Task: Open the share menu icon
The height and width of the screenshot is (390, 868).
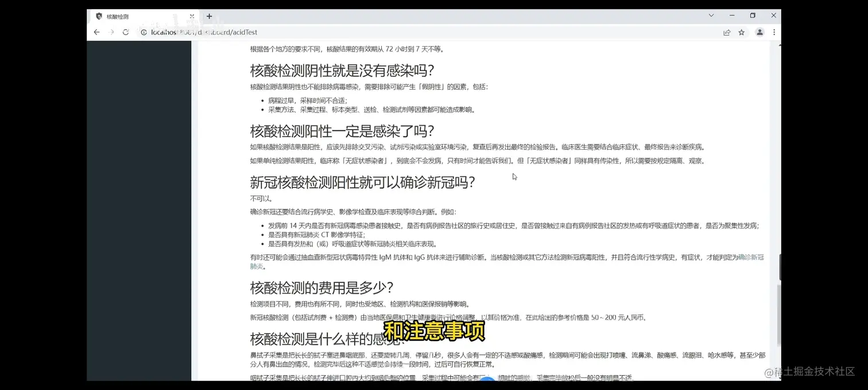Action: (727, 33)
